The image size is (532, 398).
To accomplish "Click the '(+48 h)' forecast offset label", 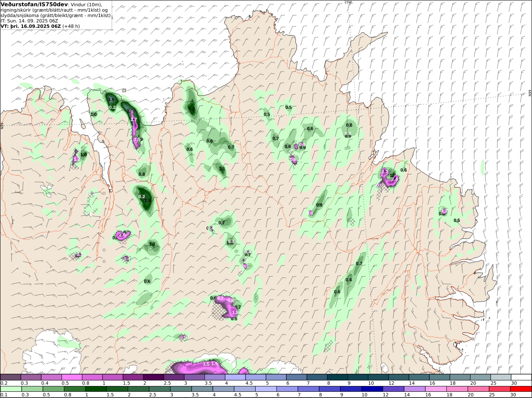I will pos(71,26).
